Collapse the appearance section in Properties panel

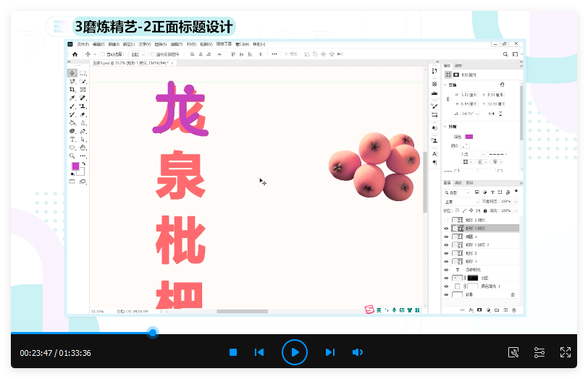point(446,127)
